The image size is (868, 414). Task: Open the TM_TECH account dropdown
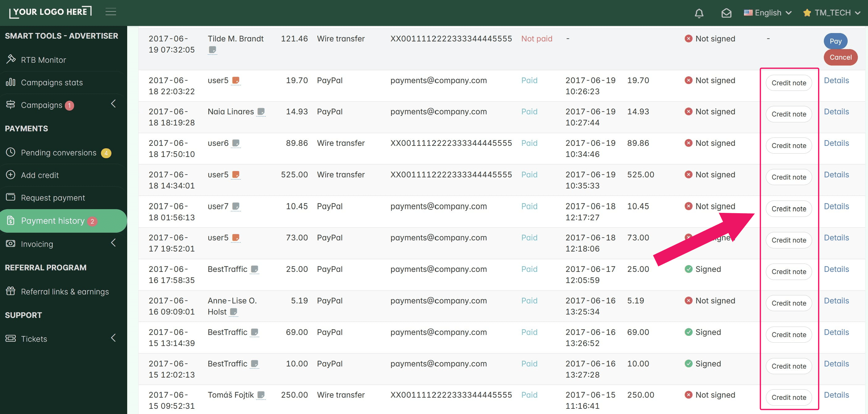click(832, 13)
